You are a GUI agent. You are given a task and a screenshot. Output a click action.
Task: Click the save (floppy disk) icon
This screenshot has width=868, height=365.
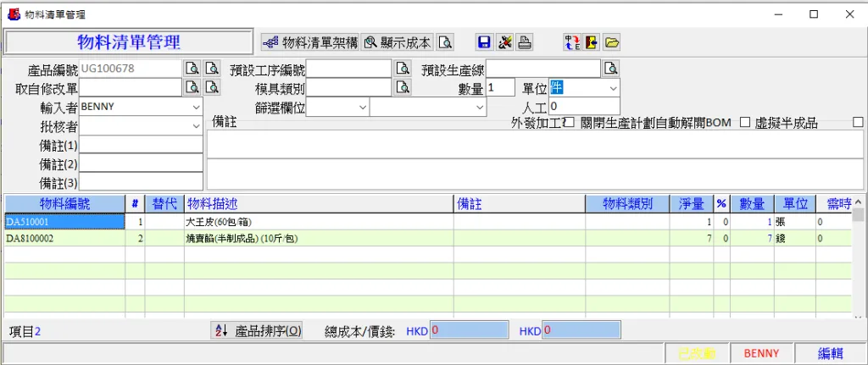pyautogui.click(x=484, y=42)
